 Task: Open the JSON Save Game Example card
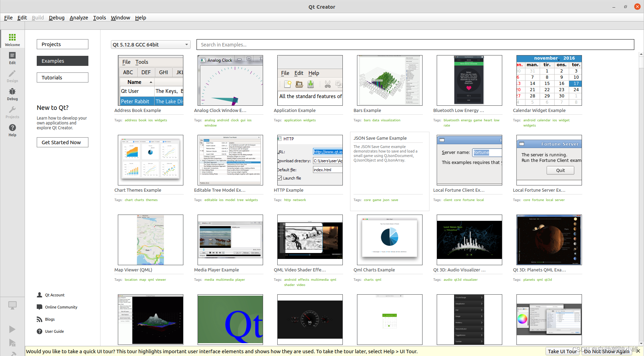(390, 171)
